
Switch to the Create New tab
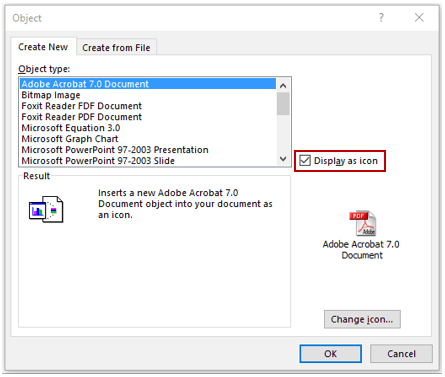pos(43,47)
